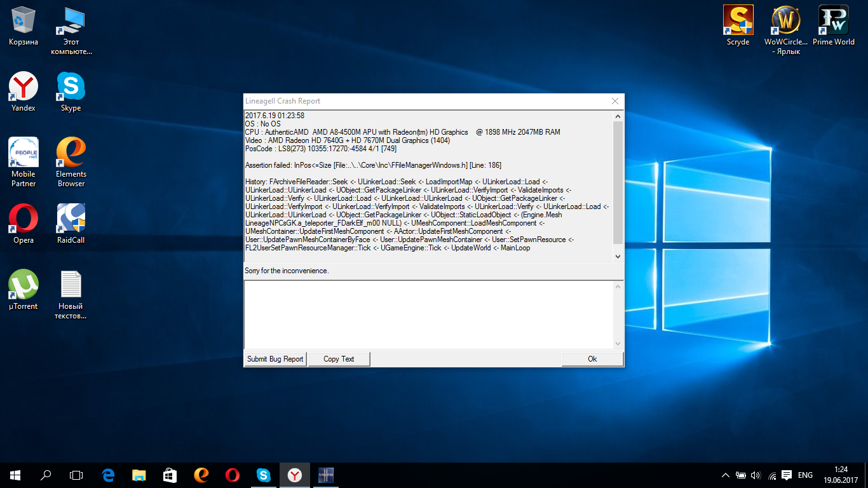Confirm the crash dialog with Ok

tap(592, 359)
